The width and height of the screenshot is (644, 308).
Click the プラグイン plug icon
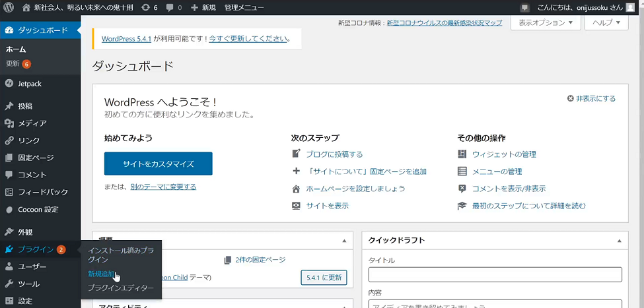tap(9, 249)
